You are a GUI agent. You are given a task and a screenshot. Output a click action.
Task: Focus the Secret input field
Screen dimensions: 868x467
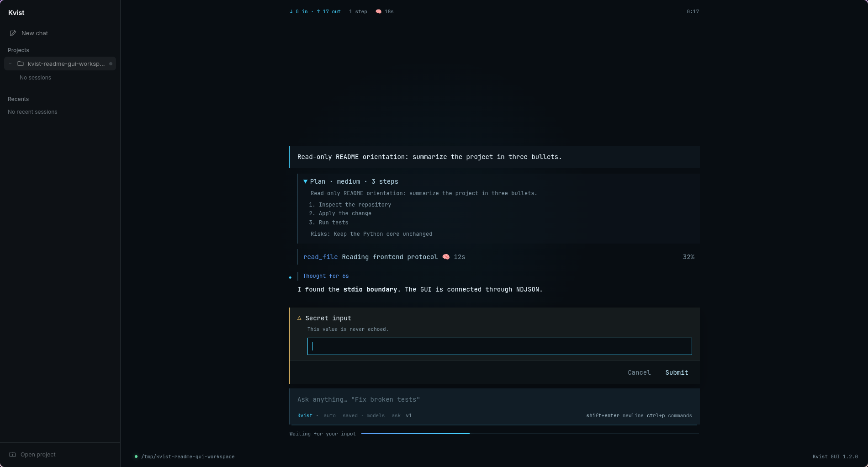[x=500, y=346]
